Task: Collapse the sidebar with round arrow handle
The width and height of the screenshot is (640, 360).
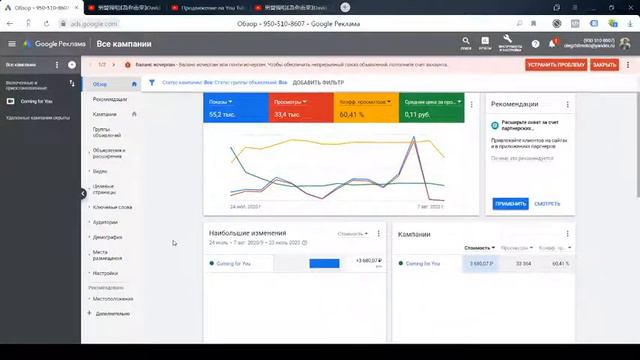Action: (83, 193)
